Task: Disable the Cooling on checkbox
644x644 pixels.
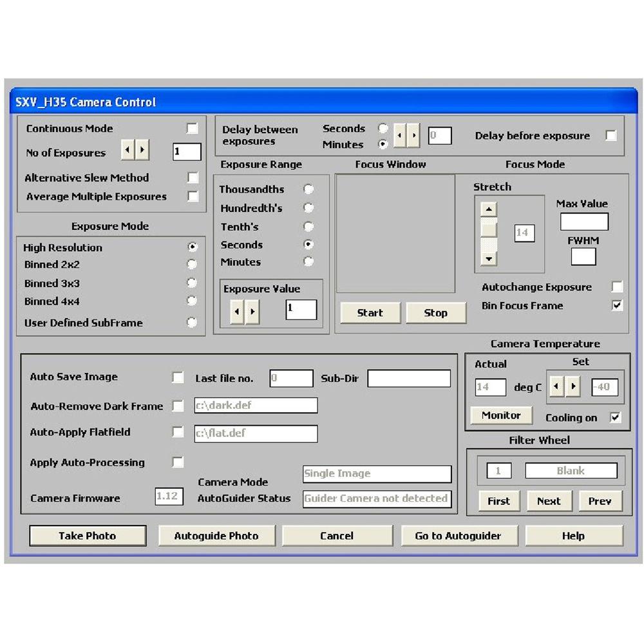Action: (616, 417)
